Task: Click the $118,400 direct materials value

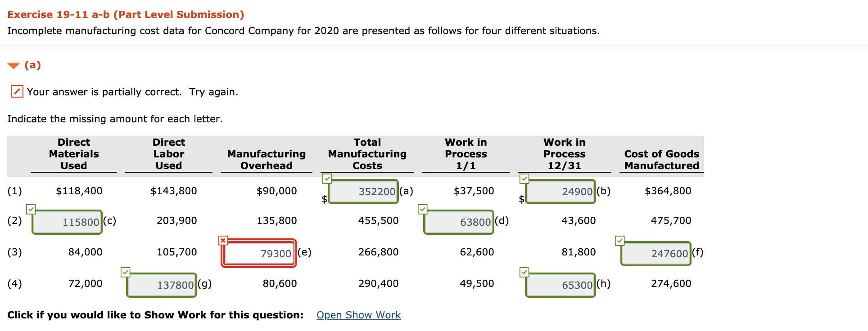Action: (79, 191)
